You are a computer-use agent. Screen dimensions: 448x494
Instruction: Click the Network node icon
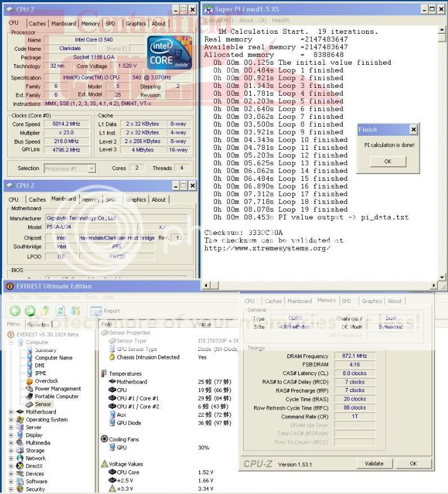[x=20, y=458]
